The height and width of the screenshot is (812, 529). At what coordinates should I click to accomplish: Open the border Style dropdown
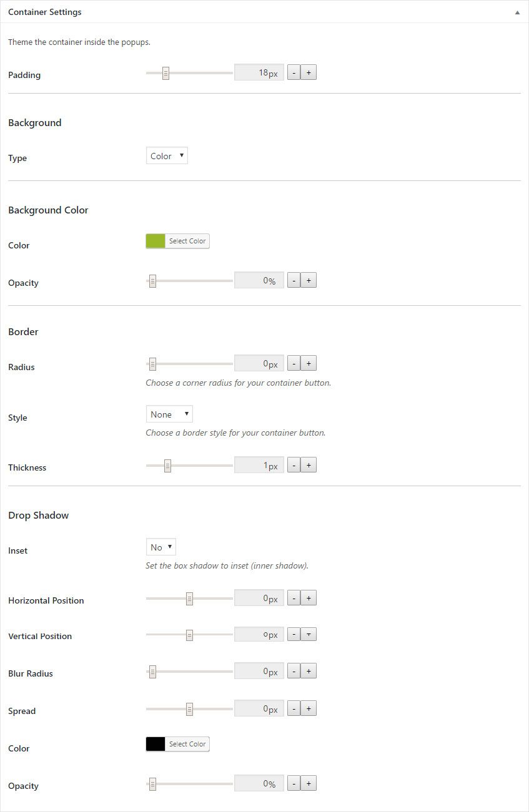click(x=169, y=414)
